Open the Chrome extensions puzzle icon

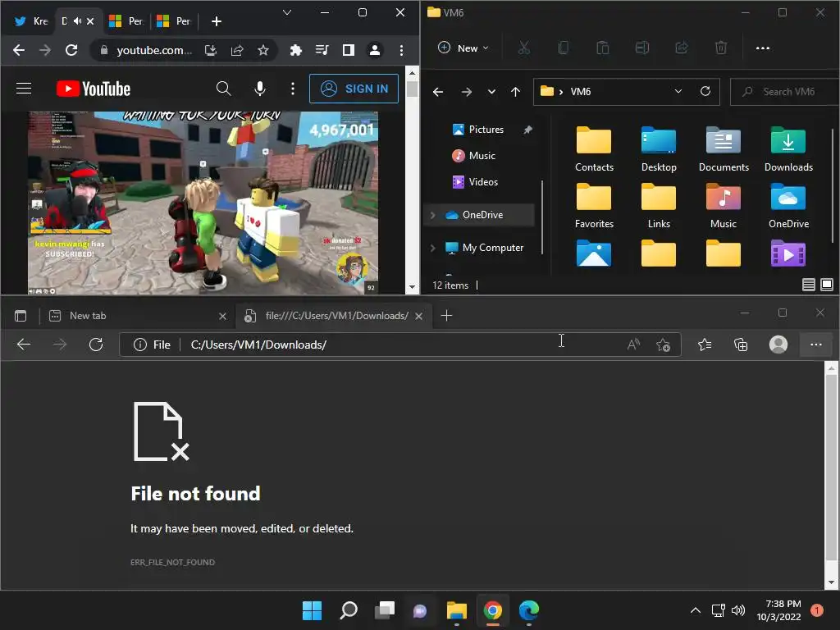295,50
